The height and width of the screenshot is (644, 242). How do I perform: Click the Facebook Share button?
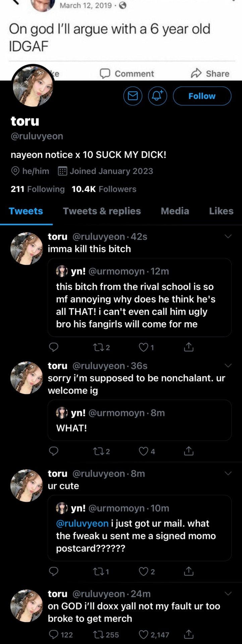[x=210, y=73]
